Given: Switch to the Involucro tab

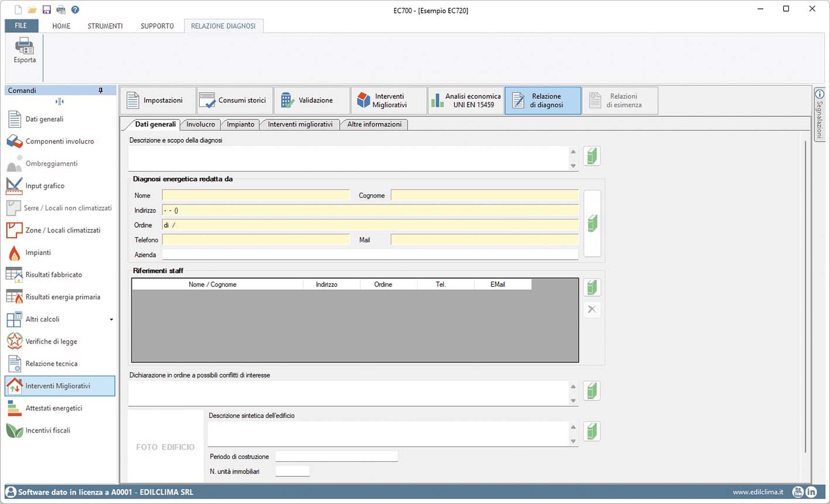Looking at the screenshot, I should [x=200, y=124].
